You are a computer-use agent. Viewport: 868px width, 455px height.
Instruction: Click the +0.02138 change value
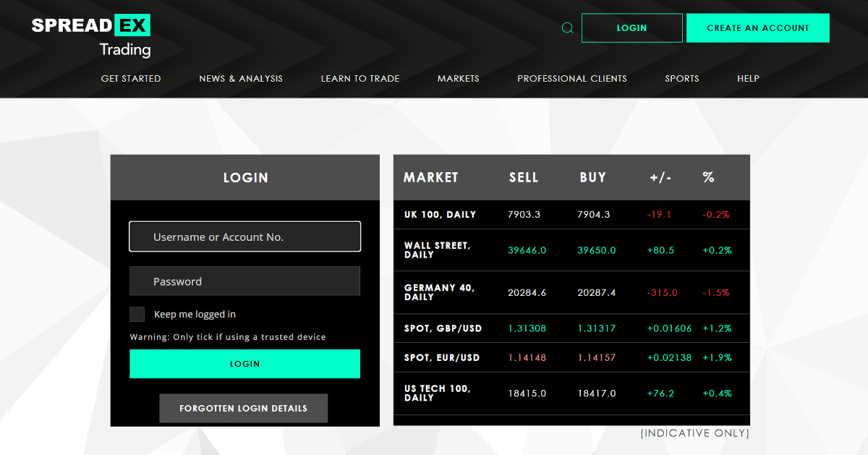(x=669, y=357)
